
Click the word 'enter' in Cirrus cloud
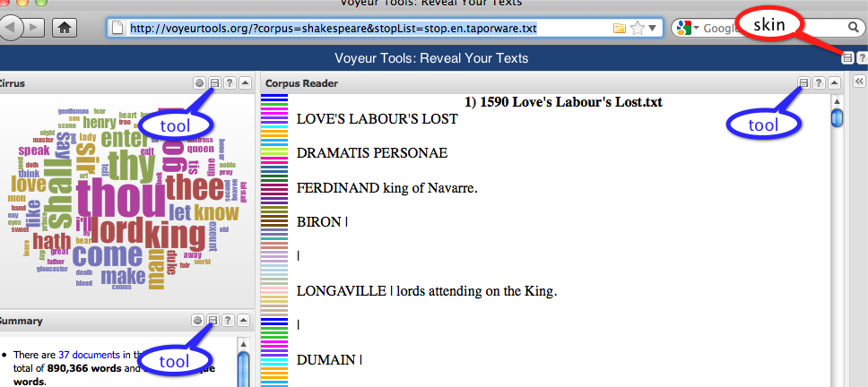[x=123, y=138]
